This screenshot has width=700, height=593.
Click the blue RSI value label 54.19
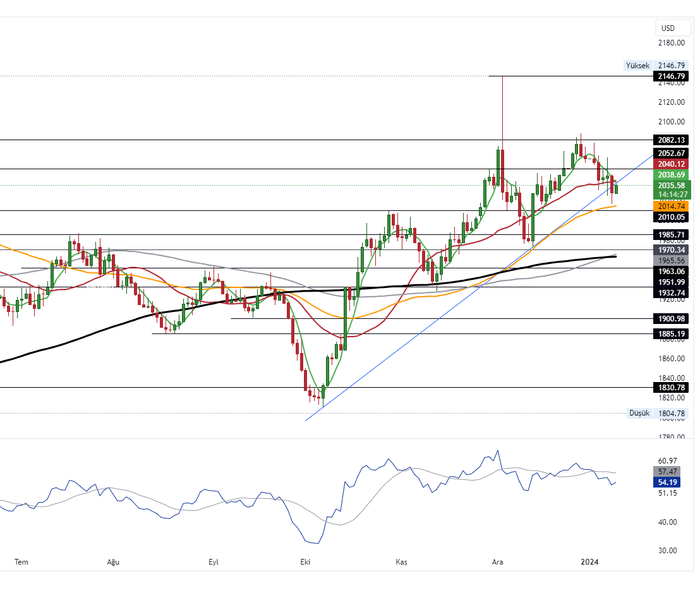668,482
